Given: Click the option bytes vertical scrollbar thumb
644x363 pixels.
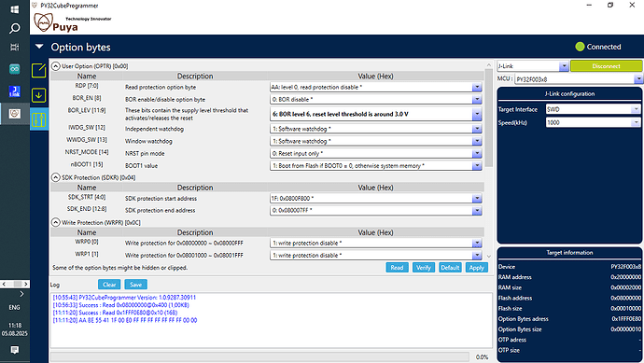Looking at the screenshot, I should tap(489, 119).
